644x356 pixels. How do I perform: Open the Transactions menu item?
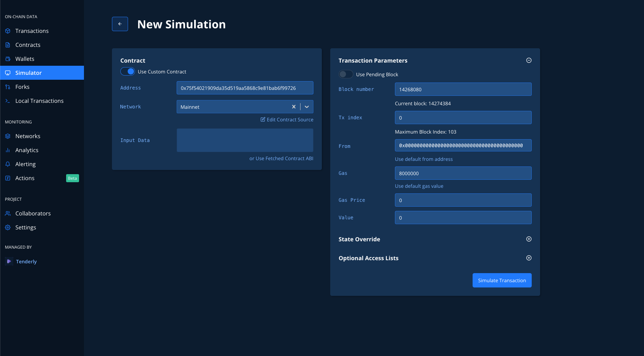pyautogui.click(x=42, y=31)
